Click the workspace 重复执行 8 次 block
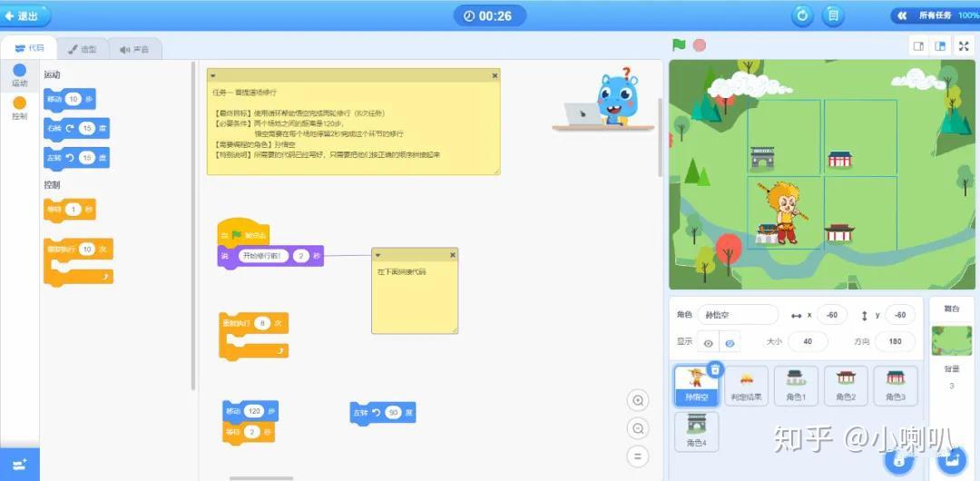 254,337
